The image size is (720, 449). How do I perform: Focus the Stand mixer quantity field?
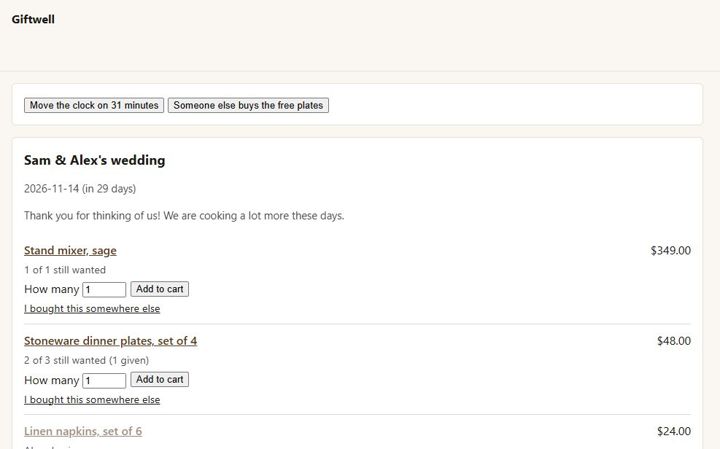pyautogui.click(x=104, y=289)
